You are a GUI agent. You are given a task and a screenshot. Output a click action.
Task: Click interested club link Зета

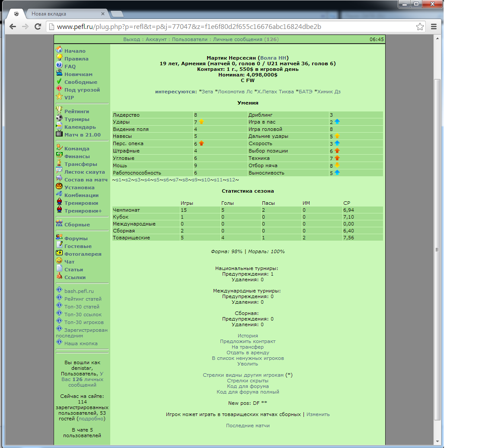[207, 92]
